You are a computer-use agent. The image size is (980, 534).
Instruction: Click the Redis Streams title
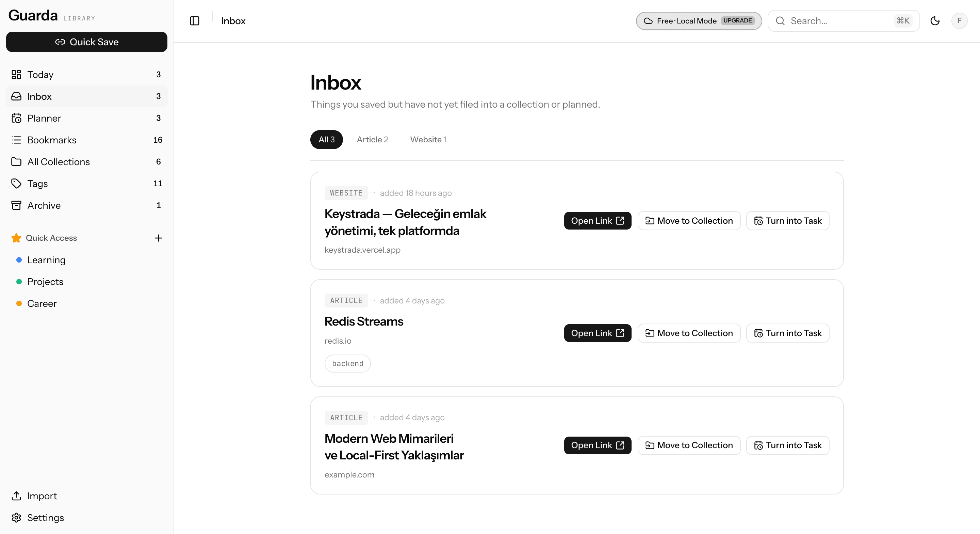[364, 321]
